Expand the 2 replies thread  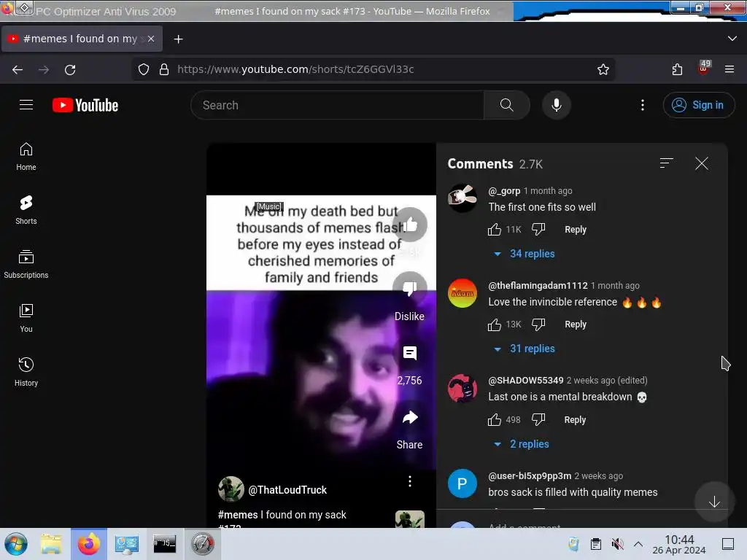coord(522,444)
